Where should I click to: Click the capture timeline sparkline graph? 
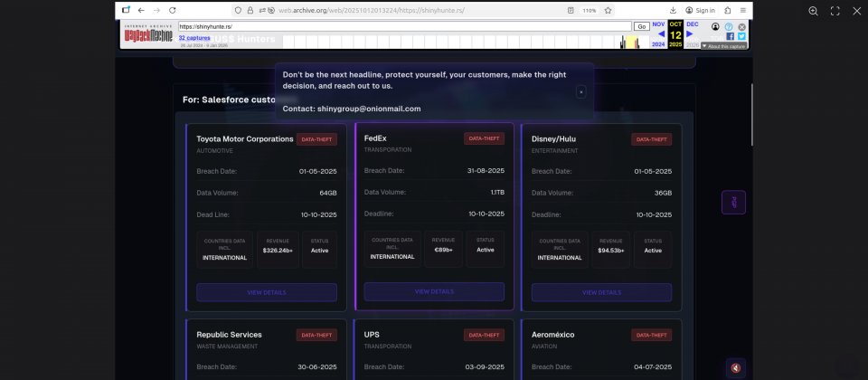pos(452,42)
